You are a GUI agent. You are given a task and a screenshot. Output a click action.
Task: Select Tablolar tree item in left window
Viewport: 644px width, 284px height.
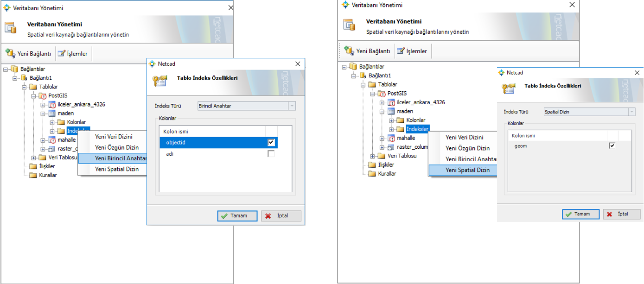(x=49, y=87)
